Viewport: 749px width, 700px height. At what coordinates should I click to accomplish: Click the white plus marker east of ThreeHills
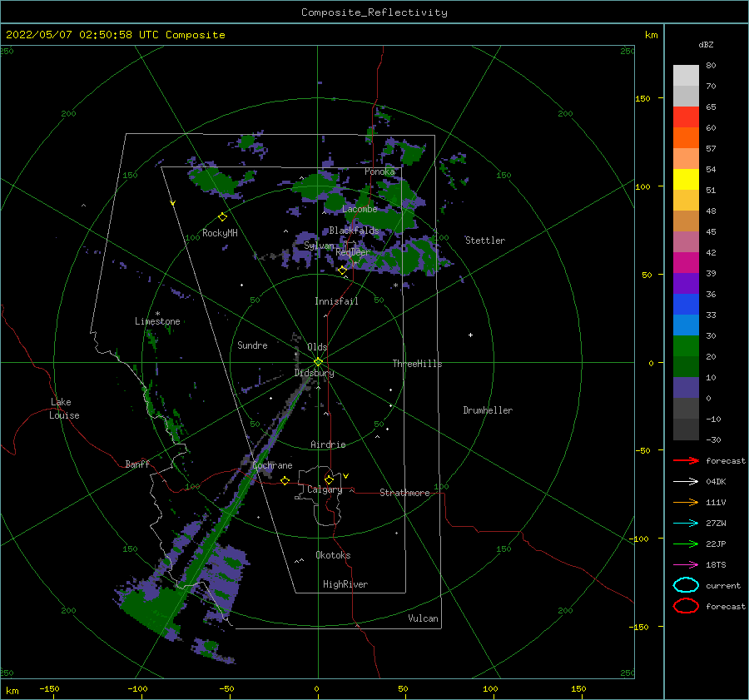click(x=470, y=335)
